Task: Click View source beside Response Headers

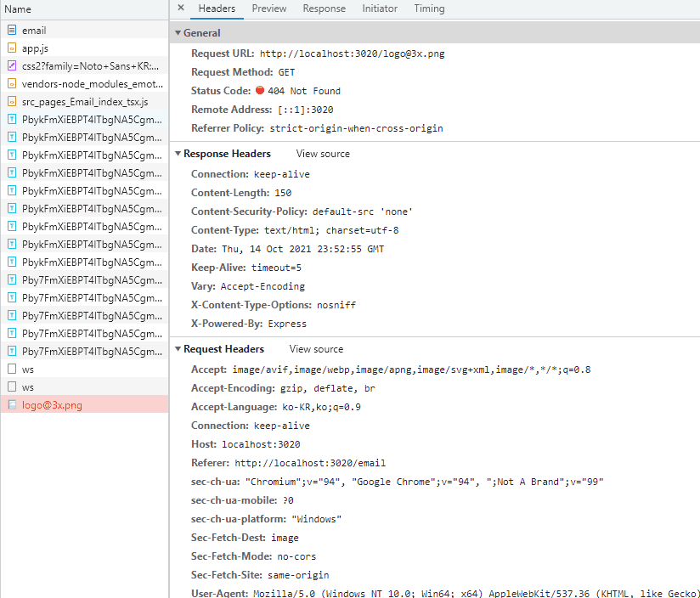Action: pyautogui.click(x=323, y=154)
